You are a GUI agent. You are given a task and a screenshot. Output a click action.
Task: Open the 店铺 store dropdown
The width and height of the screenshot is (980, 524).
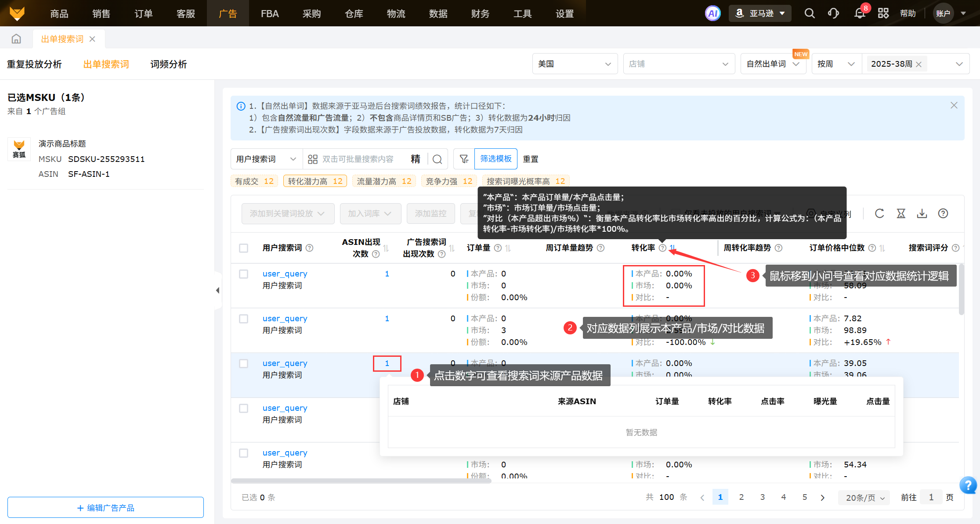click(679, 64)
